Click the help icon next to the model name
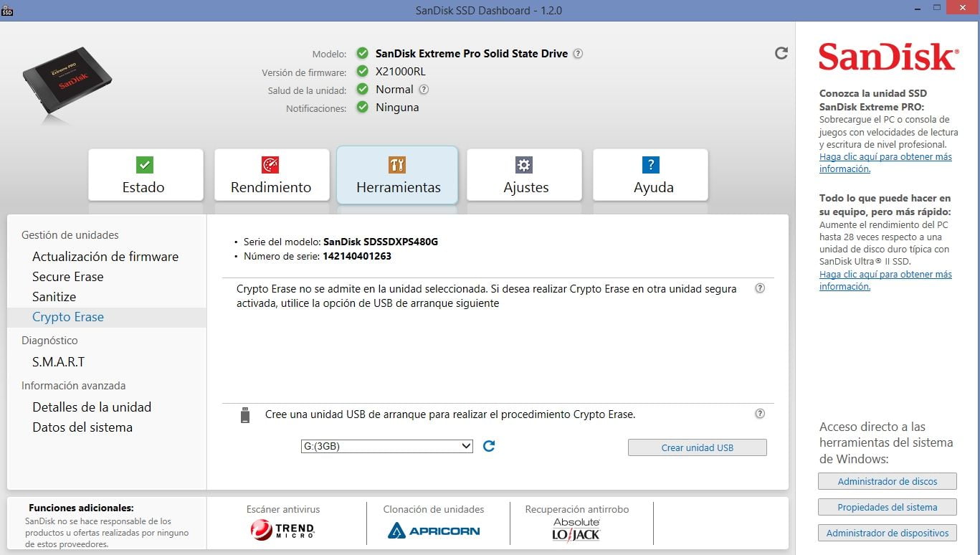The image size is (980, 555). (x=578, y=54)
